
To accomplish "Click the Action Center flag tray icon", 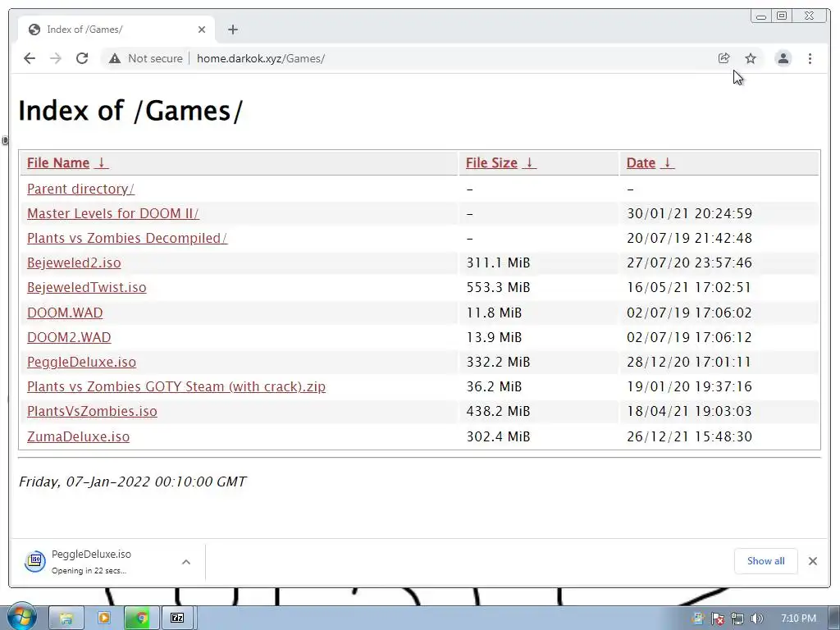I will coord(717,619).
